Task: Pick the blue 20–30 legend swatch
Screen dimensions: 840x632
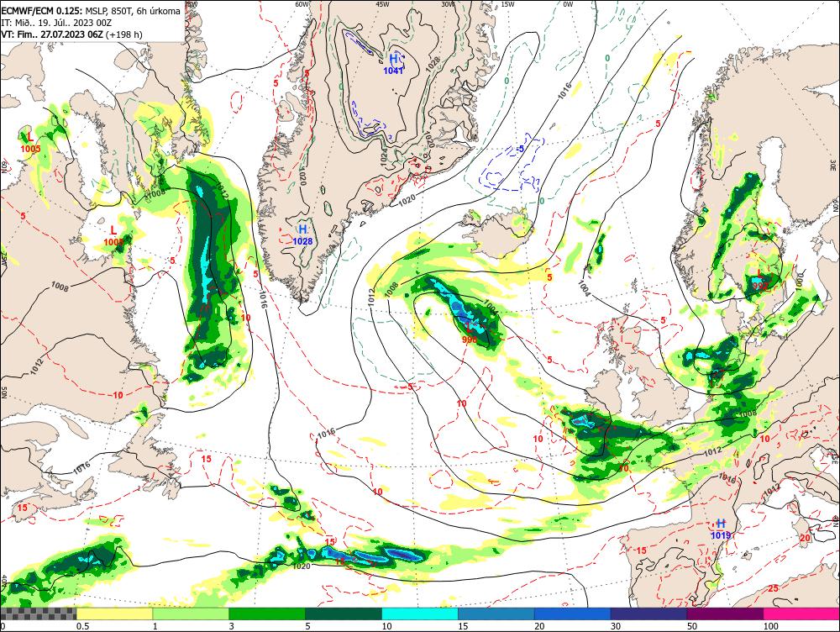Action: (x=573, y=614)
